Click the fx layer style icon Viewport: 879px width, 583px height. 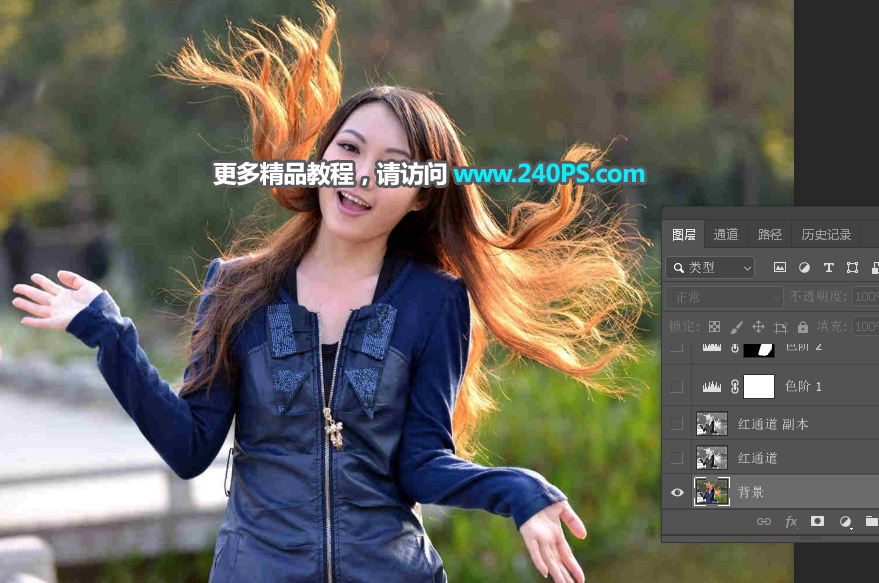pyautogui.click(x=791, y=521)
